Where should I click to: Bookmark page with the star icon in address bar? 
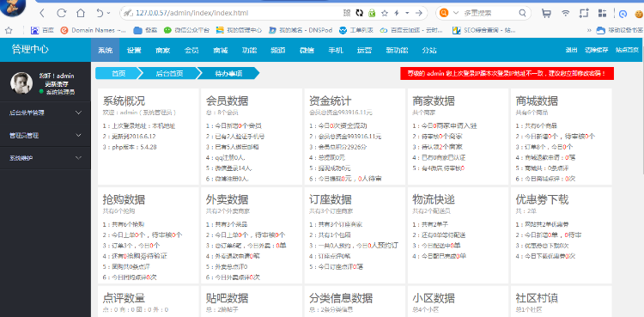pos(385,13)
